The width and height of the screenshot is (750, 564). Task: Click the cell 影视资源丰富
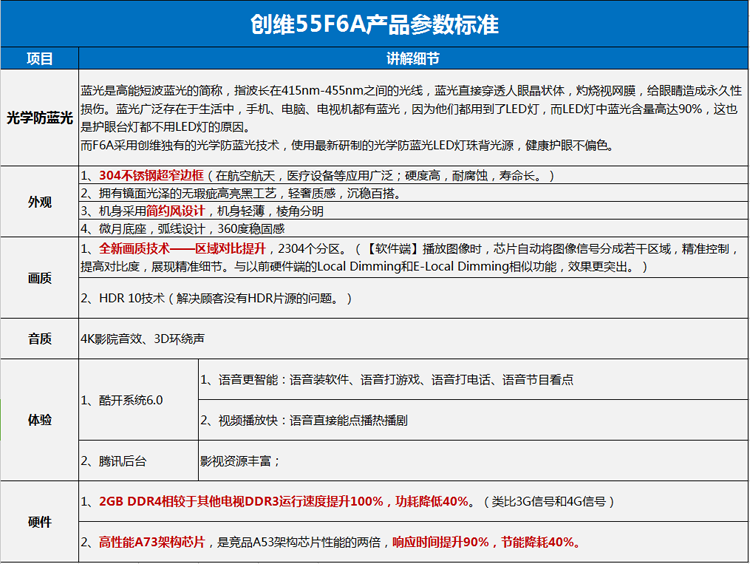pyautogui.click(x=474, y=461)
